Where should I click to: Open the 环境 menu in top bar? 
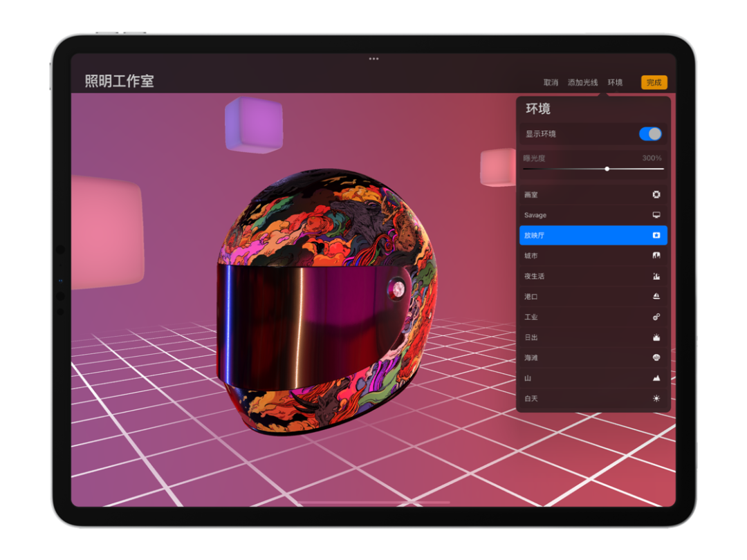pos(615,82)
